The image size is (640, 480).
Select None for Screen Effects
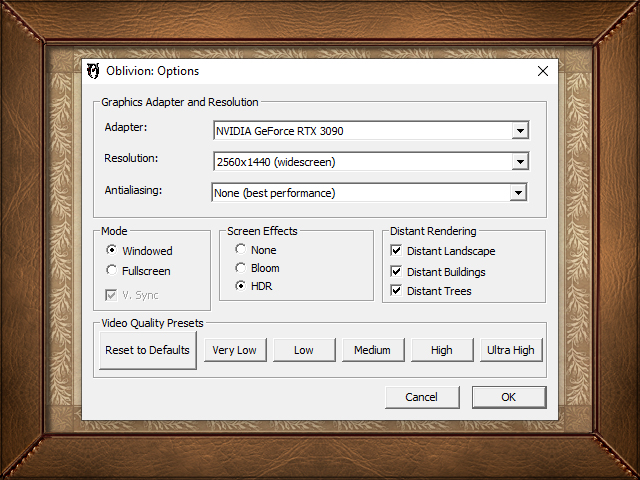coord(240,250)
